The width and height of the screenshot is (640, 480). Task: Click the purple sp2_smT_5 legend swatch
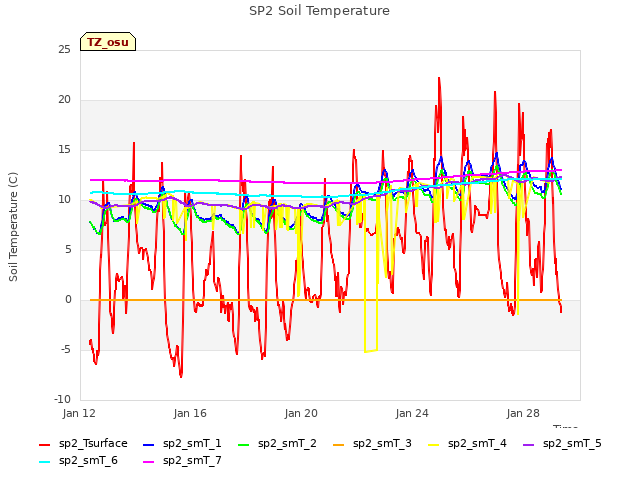pyautogui.click(x=528, y=444)
